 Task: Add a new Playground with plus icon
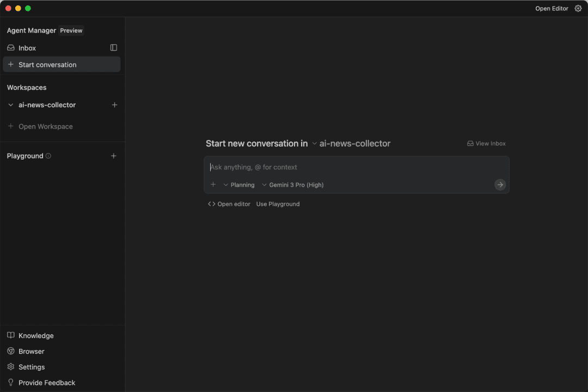[114, 156]
